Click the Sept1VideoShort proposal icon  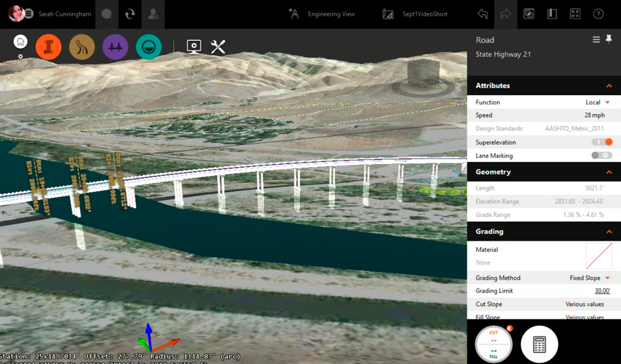click(x=388, y=14)
